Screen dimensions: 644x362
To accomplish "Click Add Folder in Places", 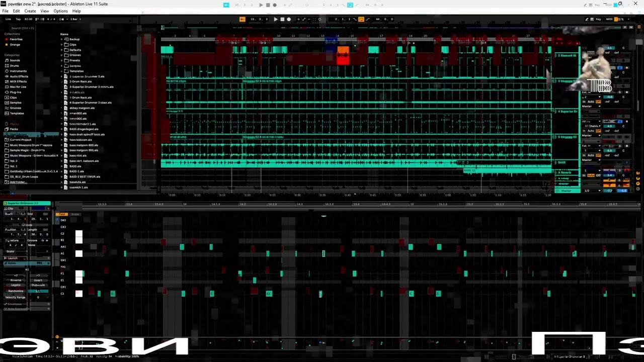I will [18, 182].
